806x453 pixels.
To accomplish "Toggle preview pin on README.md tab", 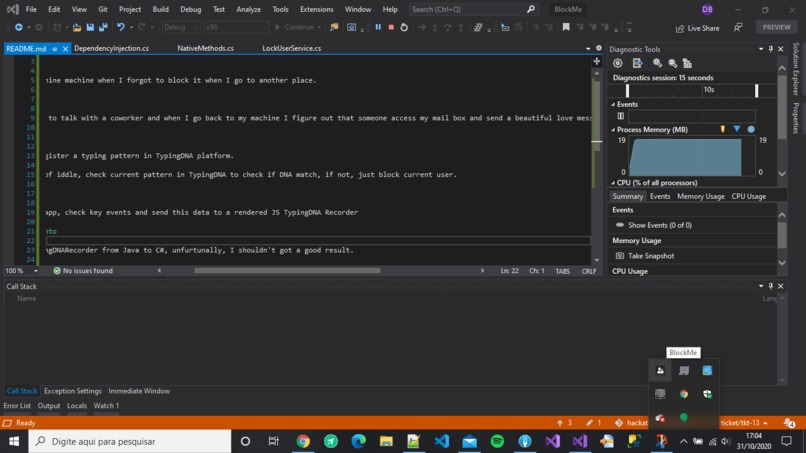I will [x=54, y=49].
